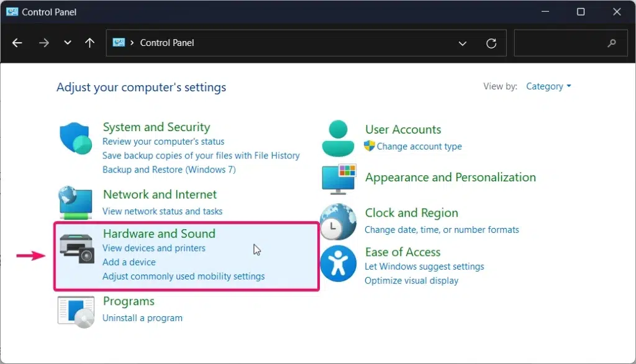Open Hardware and Sound category
The width and height of the screenshot is (636, 364).
[x=159, y=234]
